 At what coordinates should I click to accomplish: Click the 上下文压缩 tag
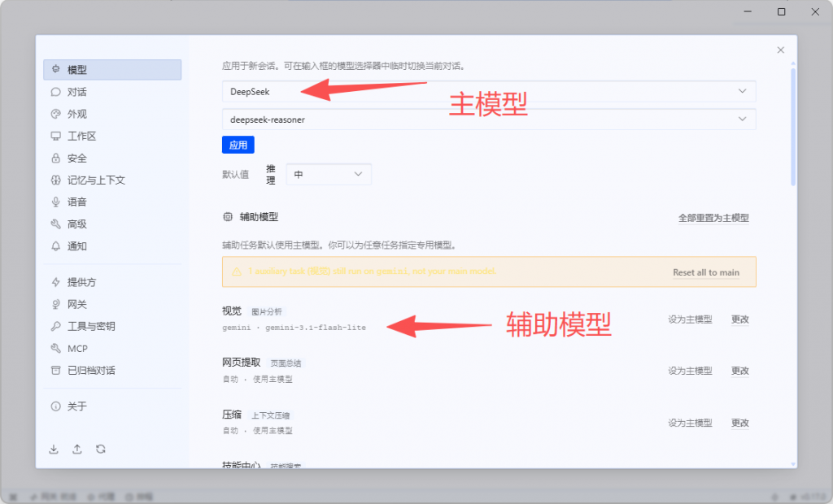[270, 415]
